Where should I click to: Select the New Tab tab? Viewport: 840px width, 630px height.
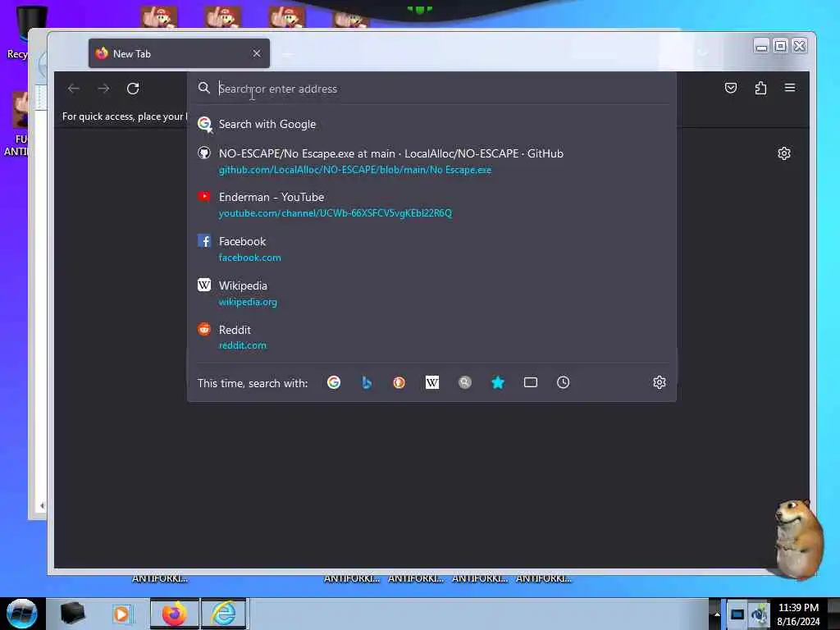click(179, 53)
